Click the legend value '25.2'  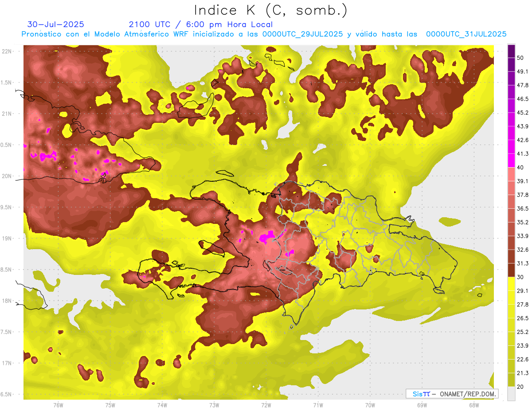pyautogui.click(x=523, y=332)
